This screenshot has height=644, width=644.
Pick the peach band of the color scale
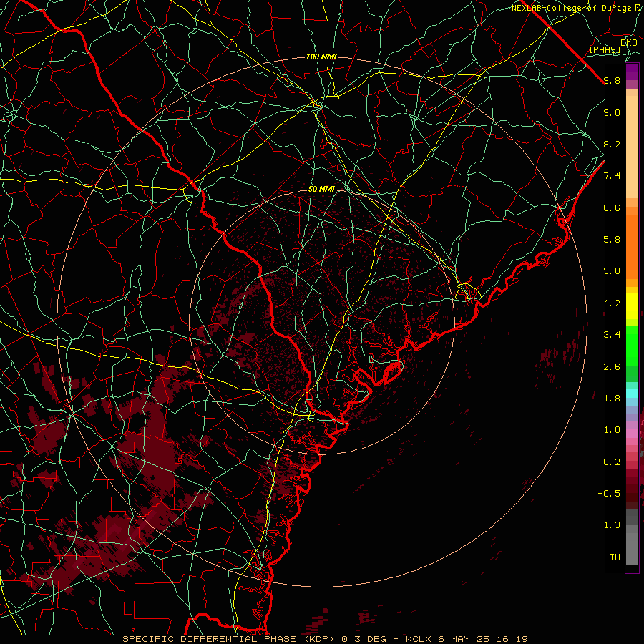(x=632, y=147)
